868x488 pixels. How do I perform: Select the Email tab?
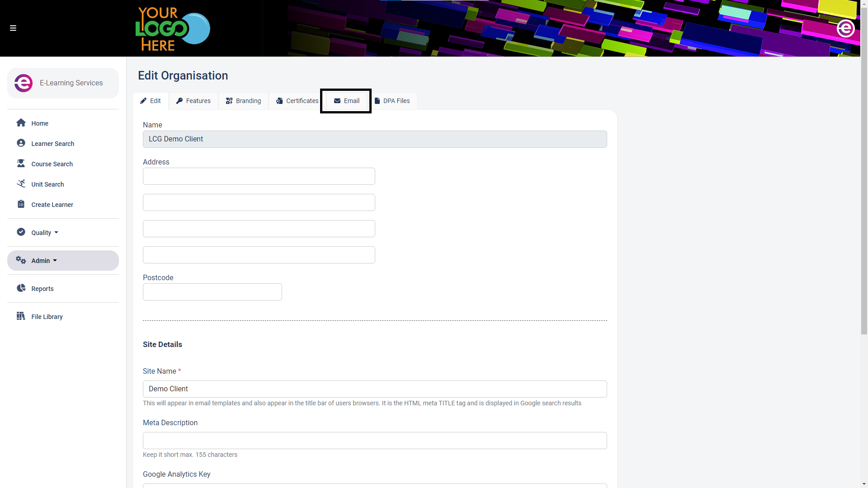pos(347,101)
